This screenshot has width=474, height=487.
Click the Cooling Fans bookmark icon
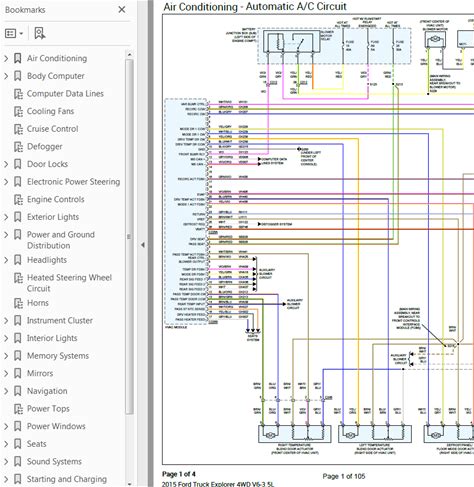(18, 111)
